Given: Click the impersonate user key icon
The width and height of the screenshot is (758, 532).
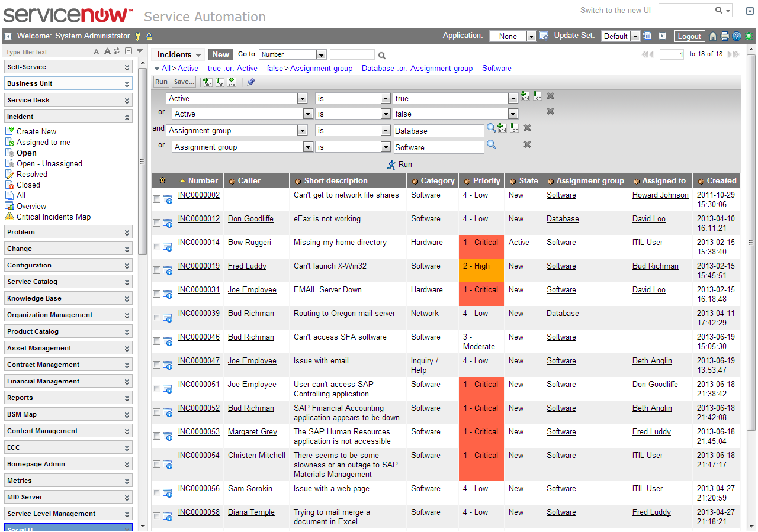Looking at the screenshot, I should [138, 36].
